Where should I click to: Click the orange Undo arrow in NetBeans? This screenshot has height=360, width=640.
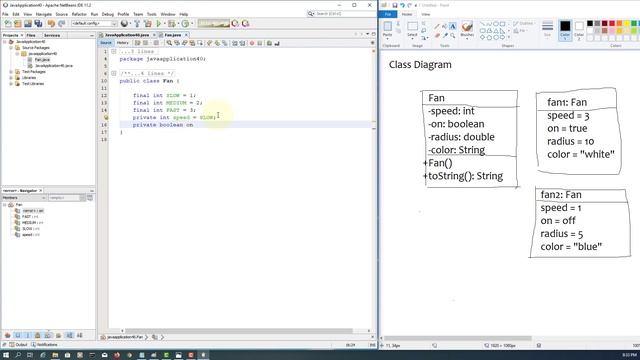[51, 24]
